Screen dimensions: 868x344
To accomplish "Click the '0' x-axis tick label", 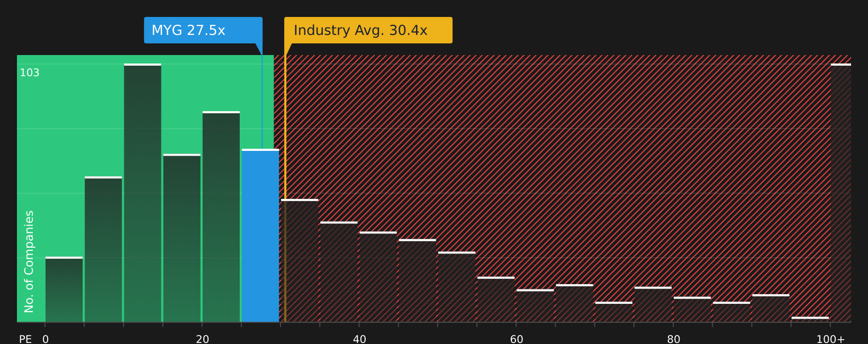I will point(46,339).
